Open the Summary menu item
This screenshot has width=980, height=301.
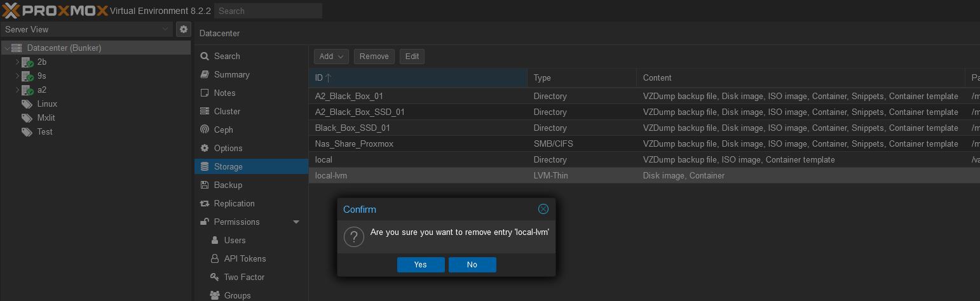pyautogui.click(x=251, y=74)
